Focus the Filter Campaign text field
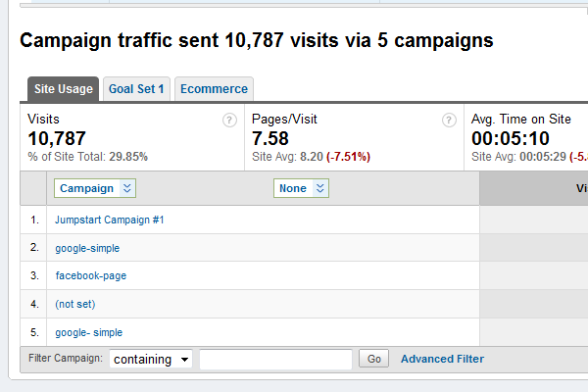 (x=276, y=360)
